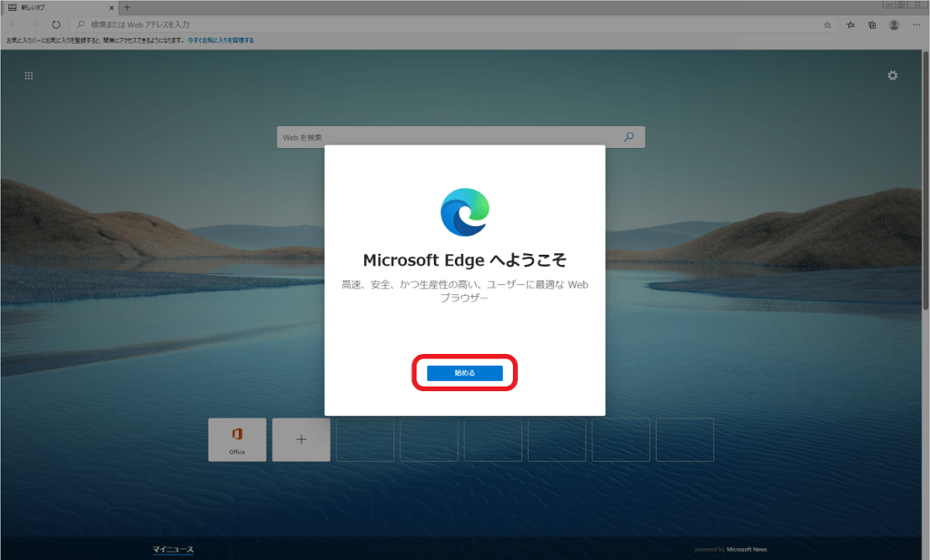The height and width of the screenshot is (560, 930).
Task: Click the Web を検索 search box
Action: pos(460,137)
